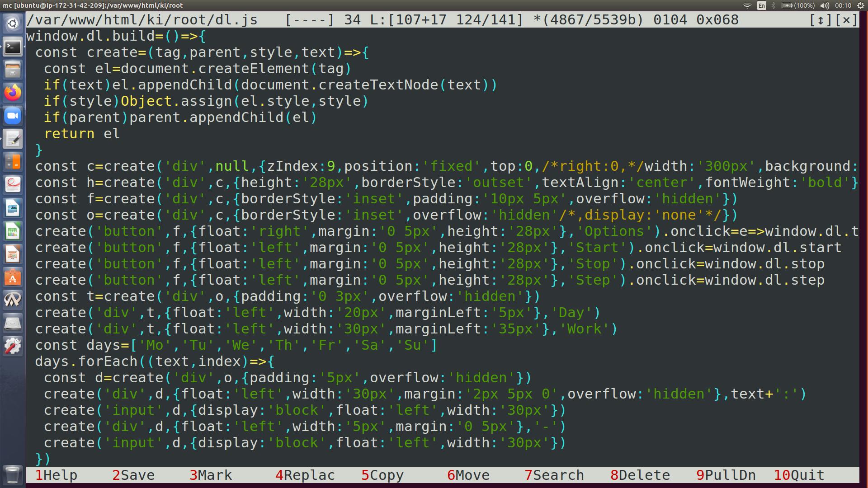This screenshot has height=488, width=868.
Task: Toggle the editor fullscreen arrow button
Action: coord(820,20)
